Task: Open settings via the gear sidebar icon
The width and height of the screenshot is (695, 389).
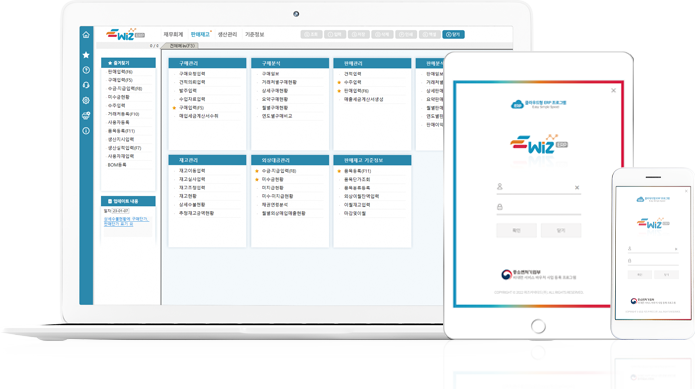Action: (86, 101)
